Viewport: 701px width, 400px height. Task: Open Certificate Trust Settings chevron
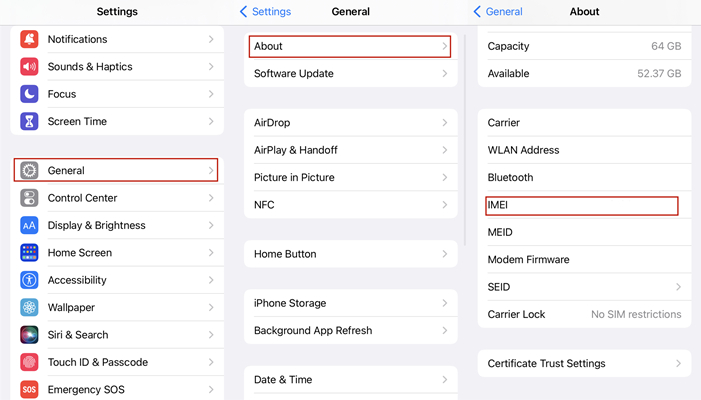point(678,364)
